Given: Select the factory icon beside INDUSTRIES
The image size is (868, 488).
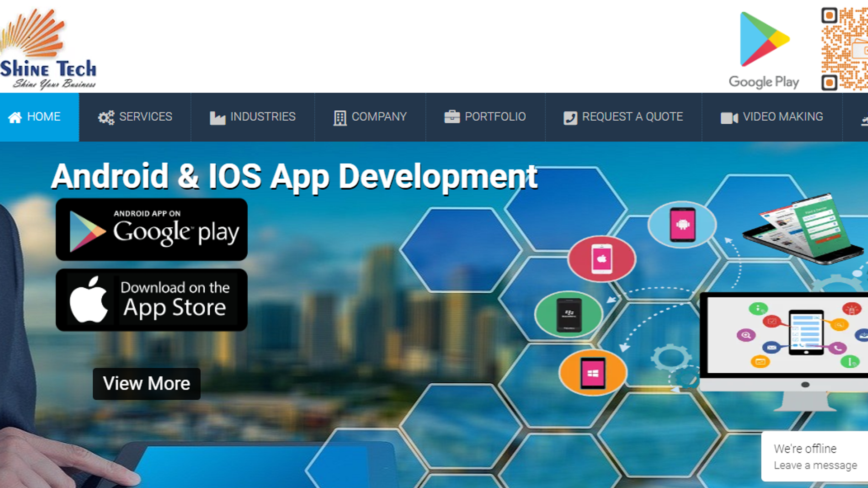Looking at the screenshot, I should click(217, 118).
